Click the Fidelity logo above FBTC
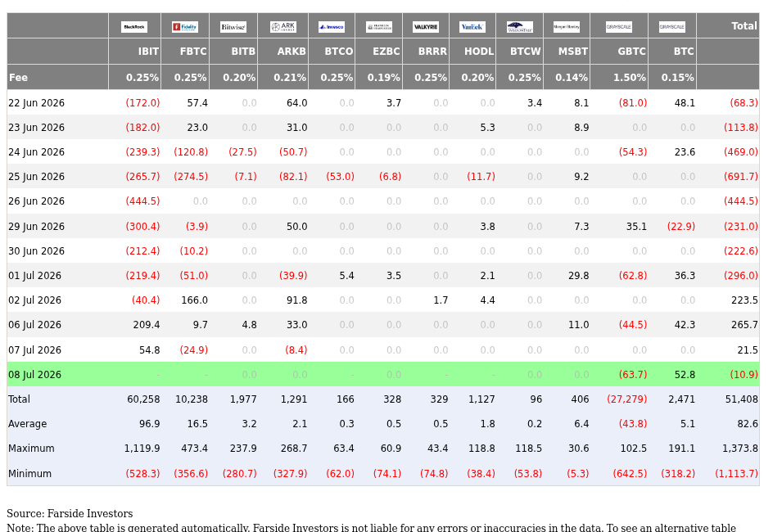773x532 pixels. pos(185,26)
